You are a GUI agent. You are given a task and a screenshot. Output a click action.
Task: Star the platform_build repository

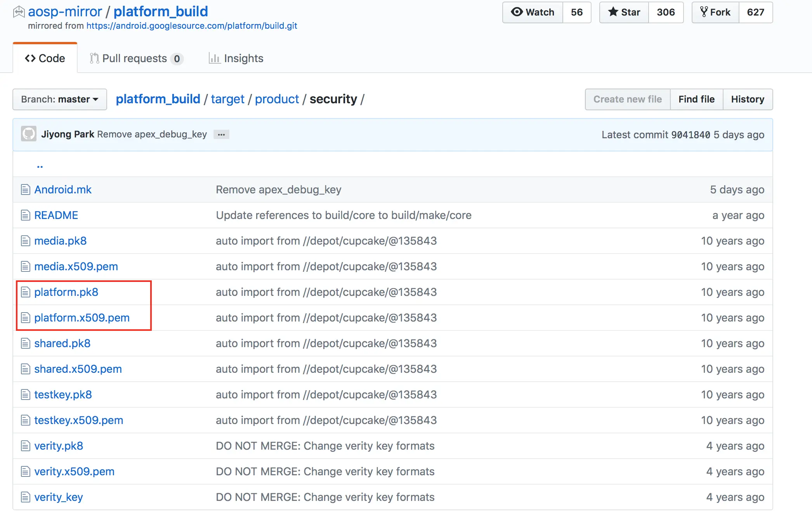tap(623, 12)
